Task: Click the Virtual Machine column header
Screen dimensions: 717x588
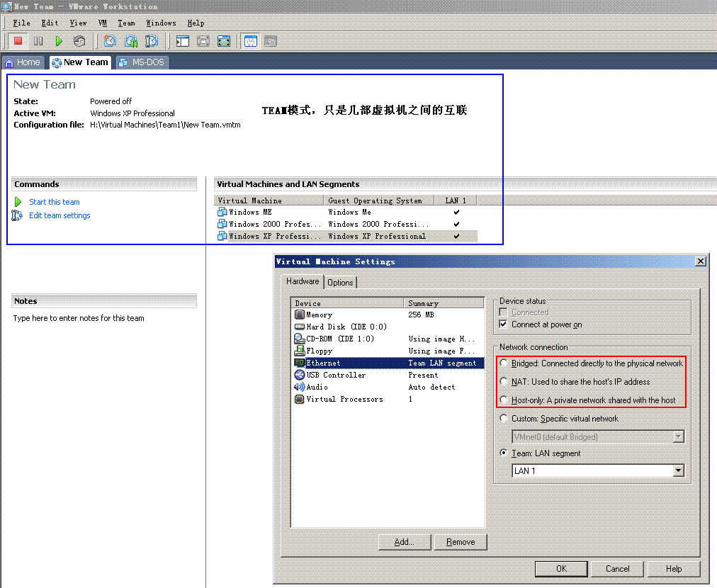Action: click(x=269, y=200)
